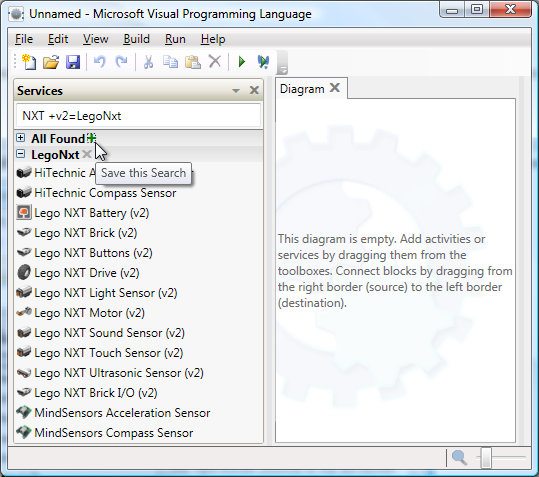The height and width of the screenshot is (477, 539).
Task: Click the Services panel title
Action: point(40,91)
